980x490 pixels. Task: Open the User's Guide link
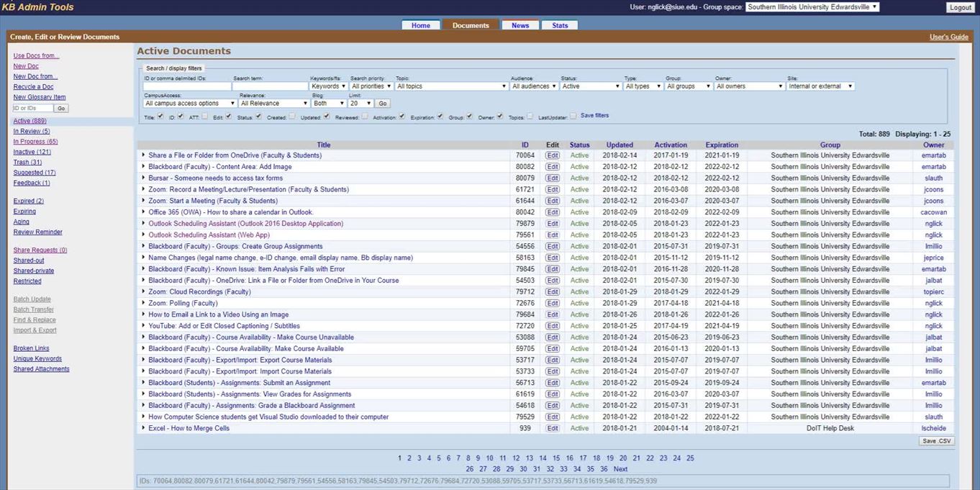point(948,37)
